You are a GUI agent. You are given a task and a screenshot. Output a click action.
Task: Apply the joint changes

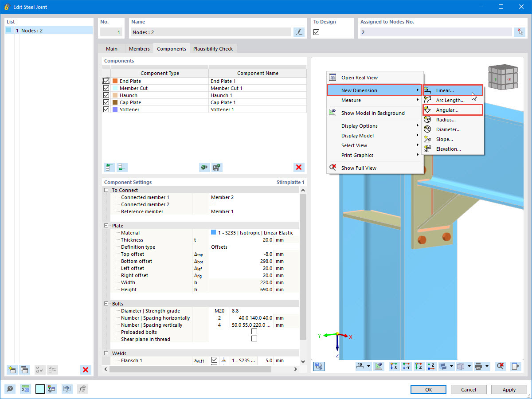click(509, 389)
